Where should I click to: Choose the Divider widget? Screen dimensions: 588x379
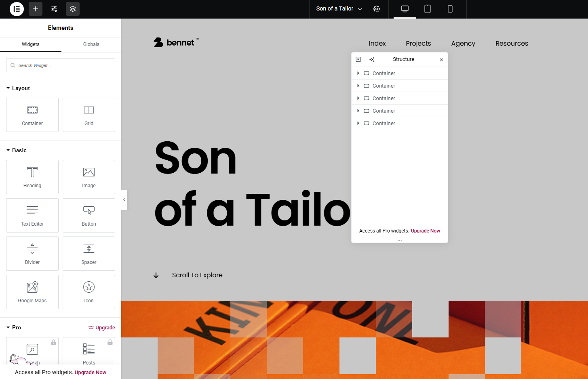point(32,253)
